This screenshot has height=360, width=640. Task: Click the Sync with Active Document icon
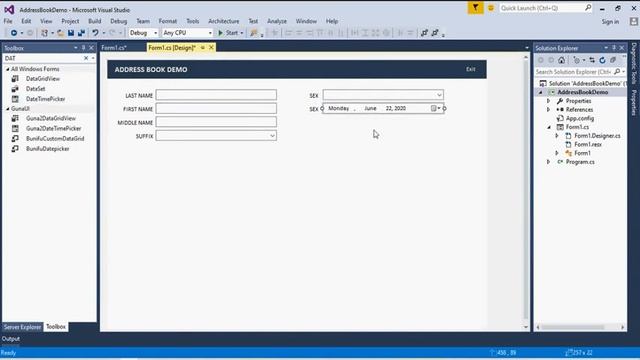point(592,60)
